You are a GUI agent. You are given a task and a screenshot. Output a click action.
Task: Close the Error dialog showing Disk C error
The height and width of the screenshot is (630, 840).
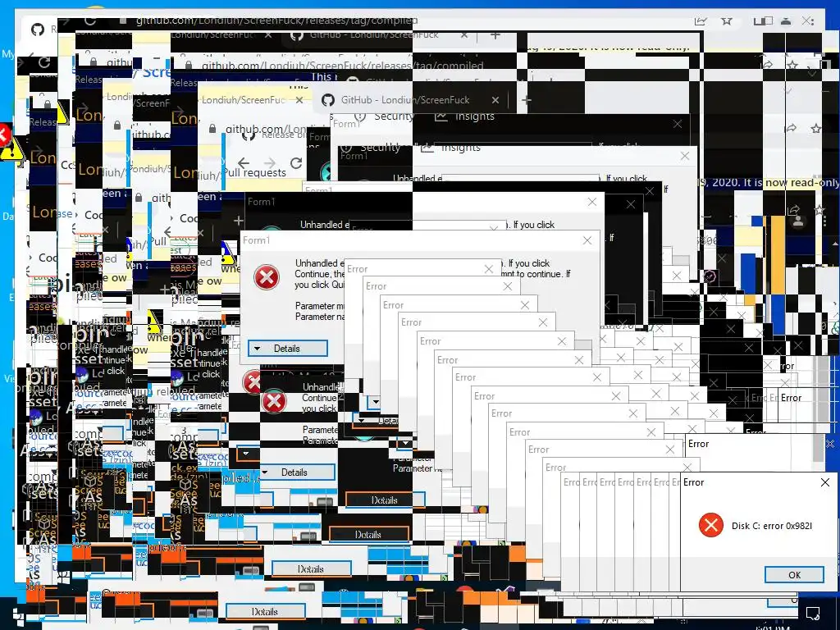(825, 482)
